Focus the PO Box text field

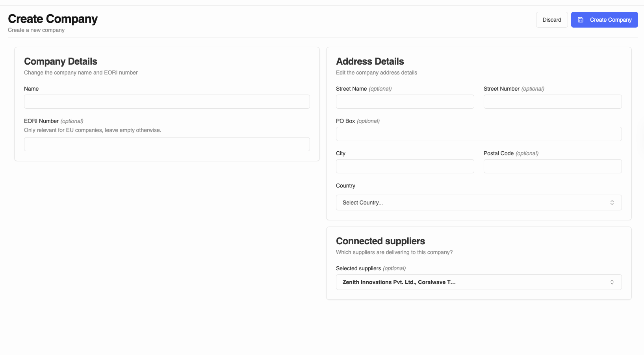tap(478, 134)
